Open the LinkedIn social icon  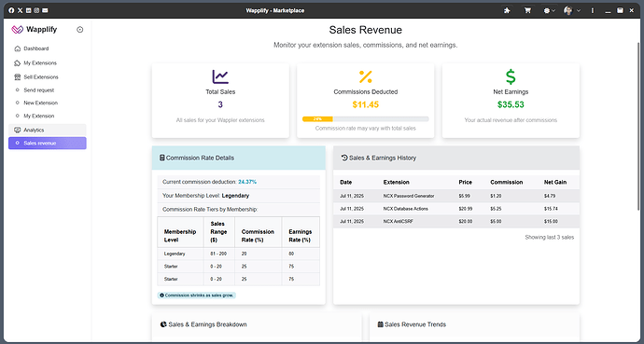(28, 10)
